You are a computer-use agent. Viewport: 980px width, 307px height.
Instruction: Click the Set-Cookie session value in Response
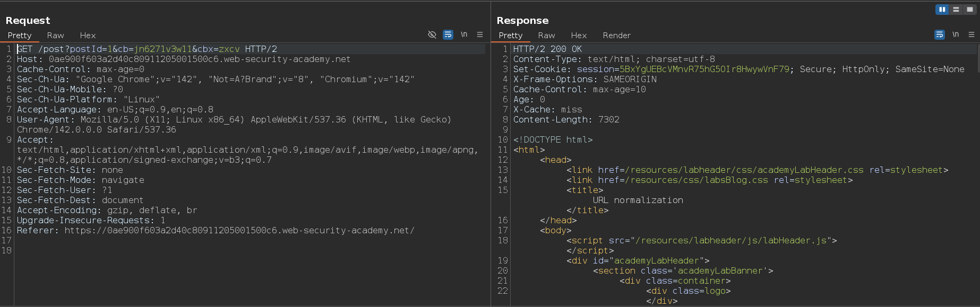click(704, 69)
